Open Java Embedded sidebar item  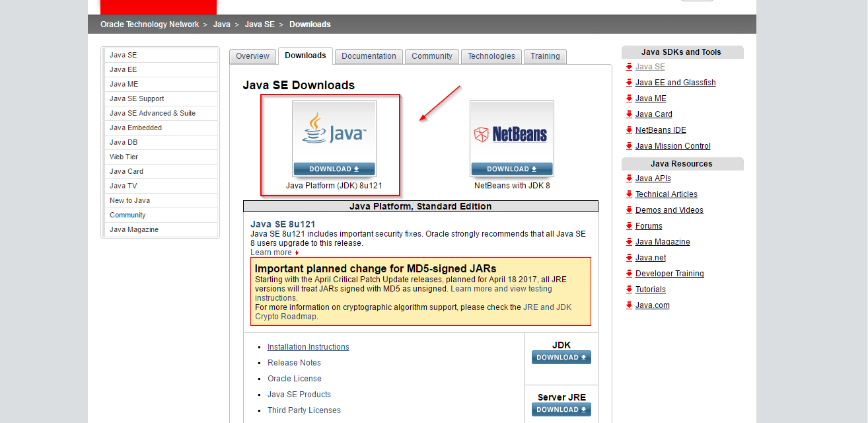click(x=161, y=128)
